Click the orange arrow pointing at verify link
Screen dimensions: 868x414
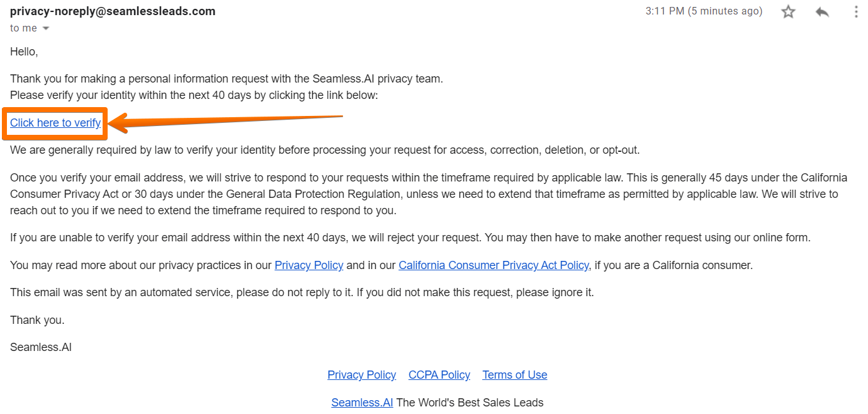227,123
